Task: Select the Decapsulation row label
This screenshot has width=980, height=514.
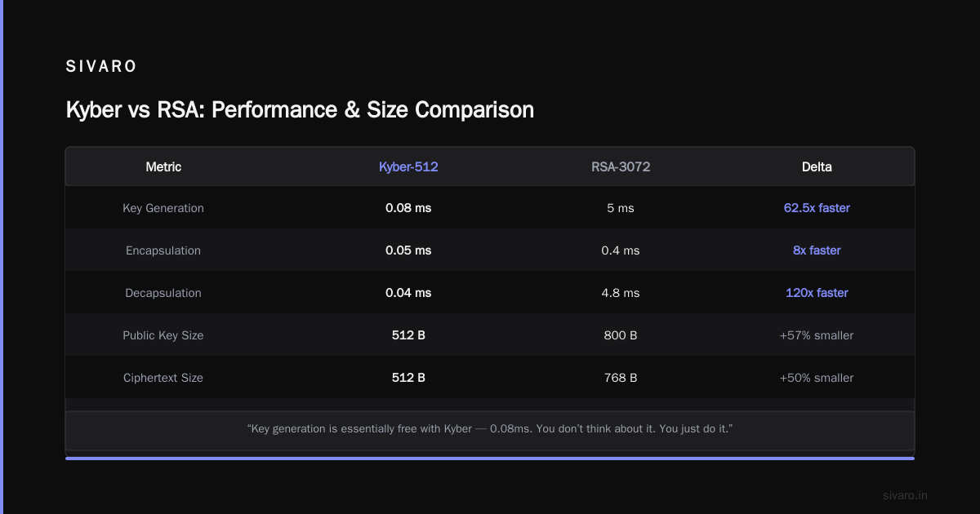Action: pyautogui.click(x=163, y=293)
